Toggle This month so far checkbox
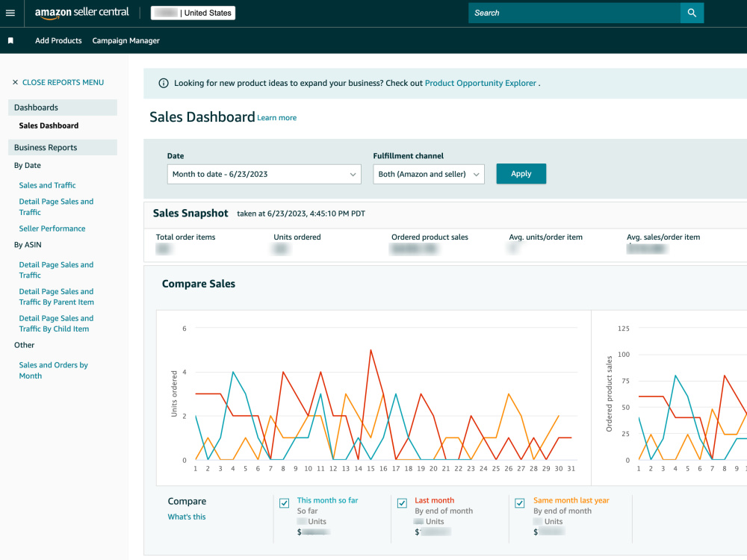 pyautogui.click(x=285, y=503)
